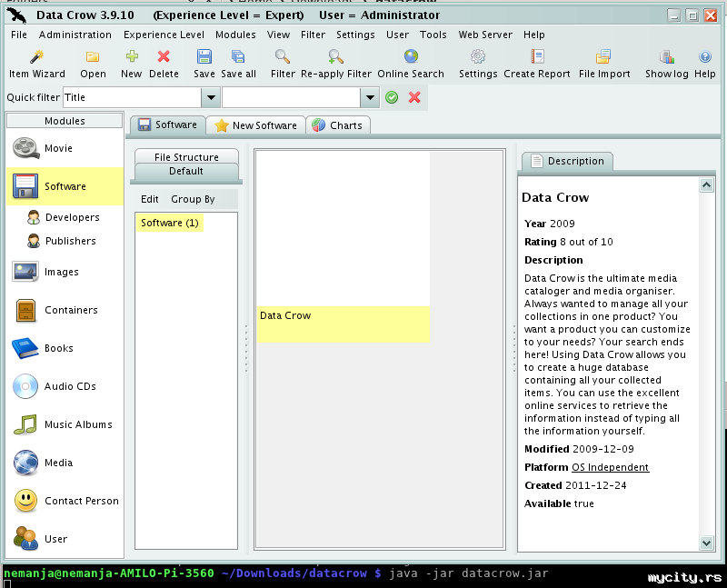Image resolution: width=727 pixels, height=588 pixels.
Task: Clear the quick filter with red X
Action: point(414,97)
